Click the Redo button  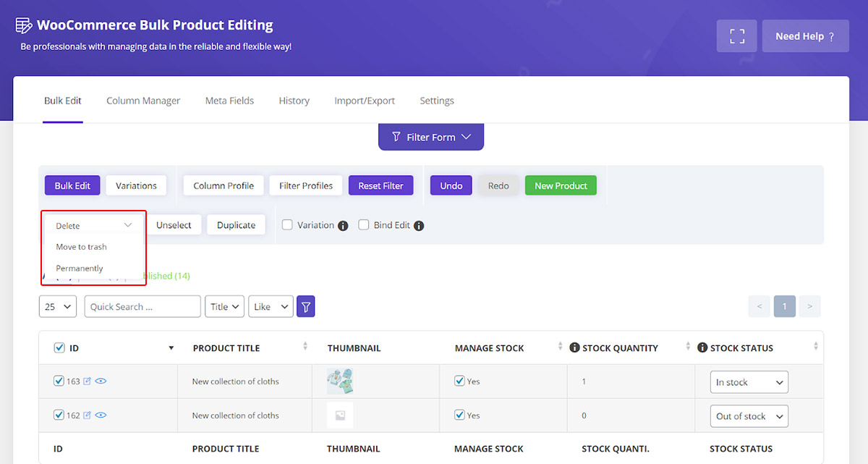coord(498,186)
